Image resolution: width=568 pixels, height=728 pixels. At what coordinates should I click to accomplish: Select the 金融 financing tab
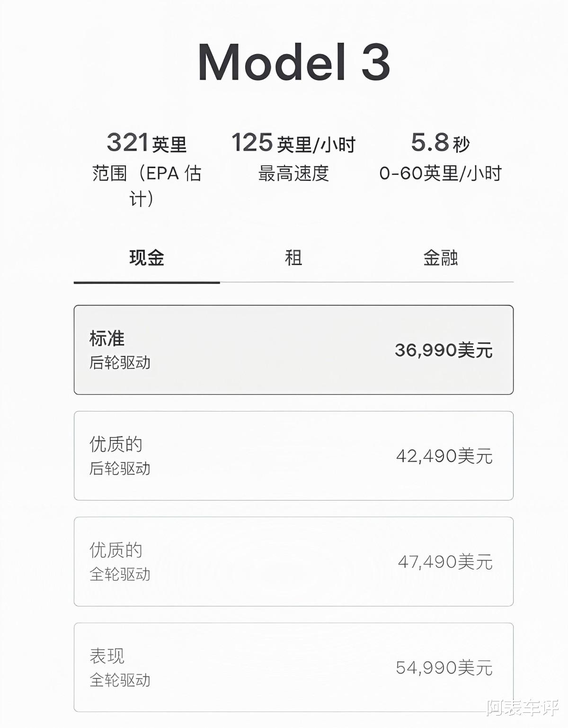click(x=440, y=258)
